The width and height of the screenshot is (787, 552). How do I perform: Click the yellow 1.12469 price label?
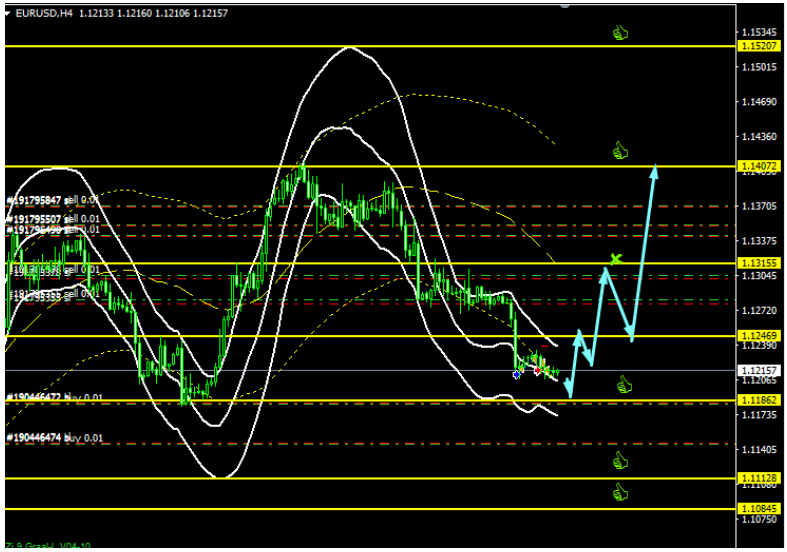pyautogui.click(x=759, y=335)
